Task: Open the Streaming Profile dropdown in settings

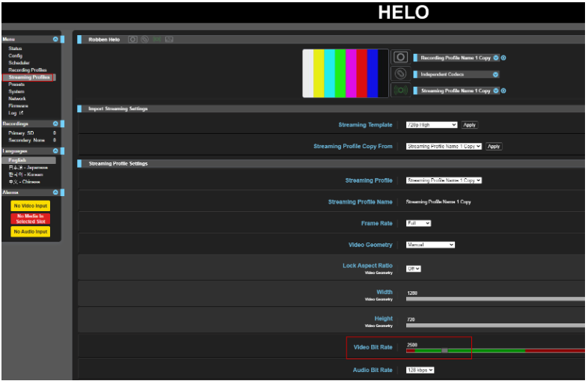Action: (444, 180)
